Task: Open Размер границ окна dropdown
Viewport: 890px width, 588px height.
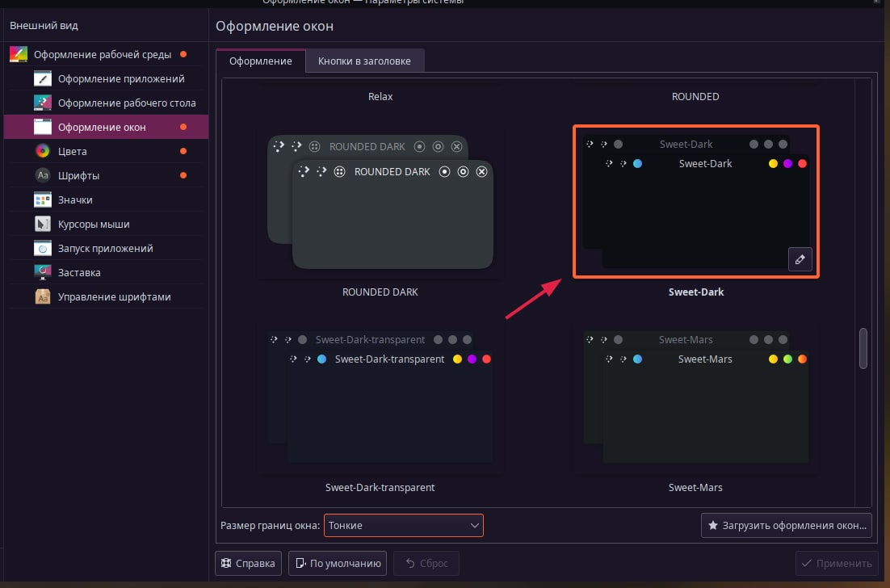Action: [x=404, y=526]
